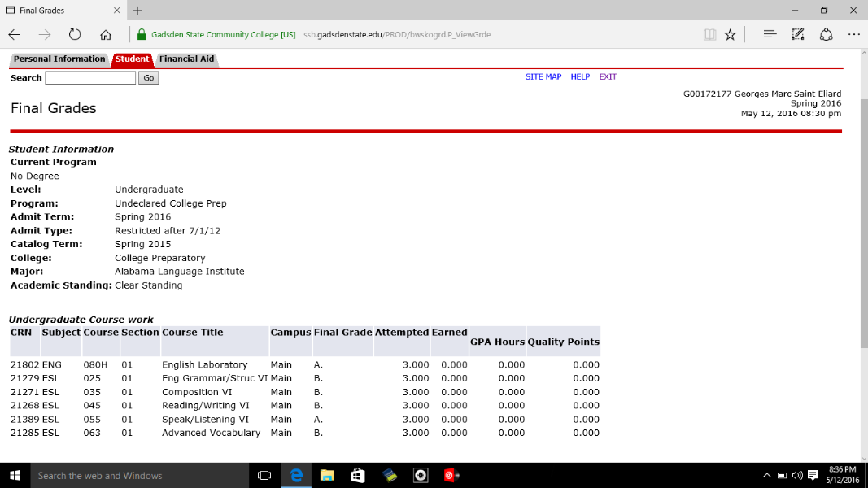Open the yellow-green taskbar app icon
Screen dimensions: 868x488
tap(390, 475)
